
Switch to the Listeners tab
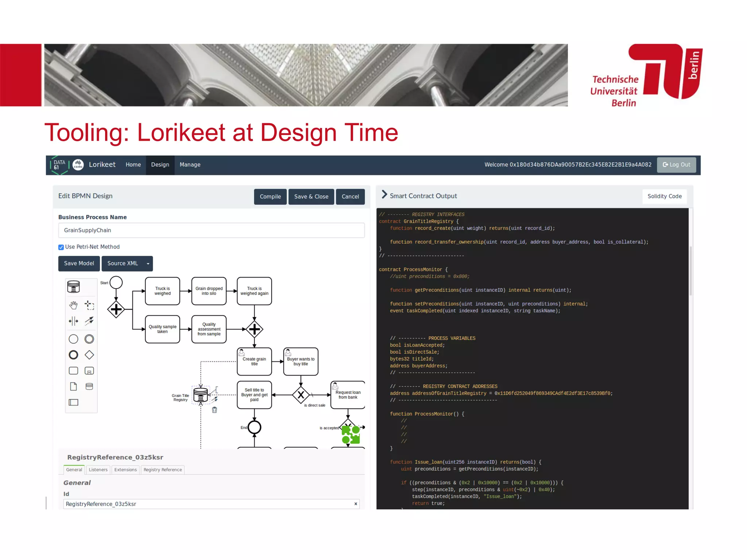tap(98, 470)
